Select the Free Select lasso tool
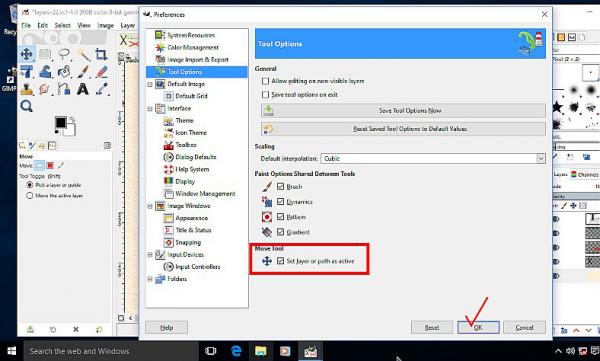This screenshot has width=600, height=361. pos(64,54)
